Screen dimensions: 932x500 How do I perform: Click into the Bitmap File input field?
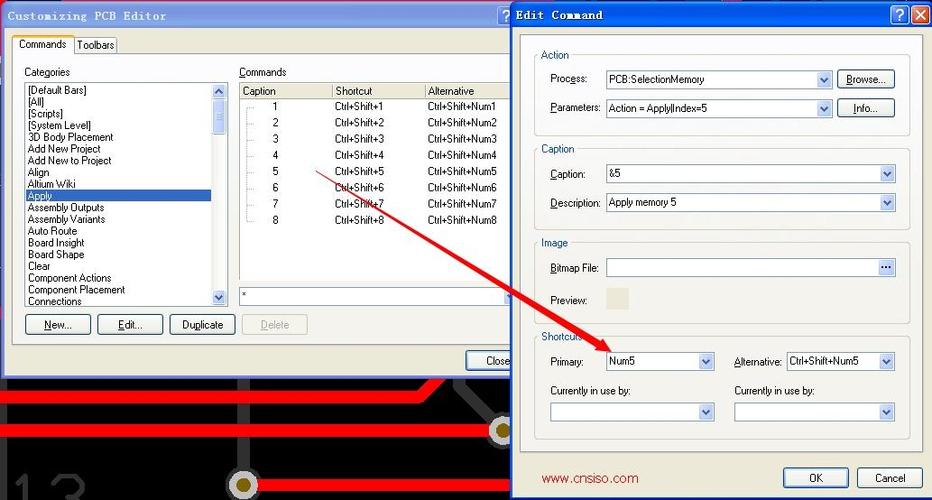[x=742, y=268]
